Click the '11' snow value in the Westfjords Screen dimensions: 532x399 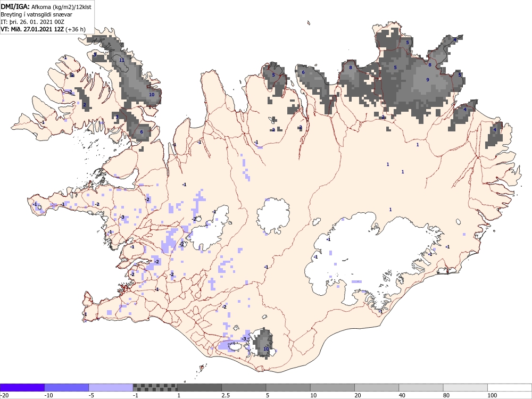(121, 60)
